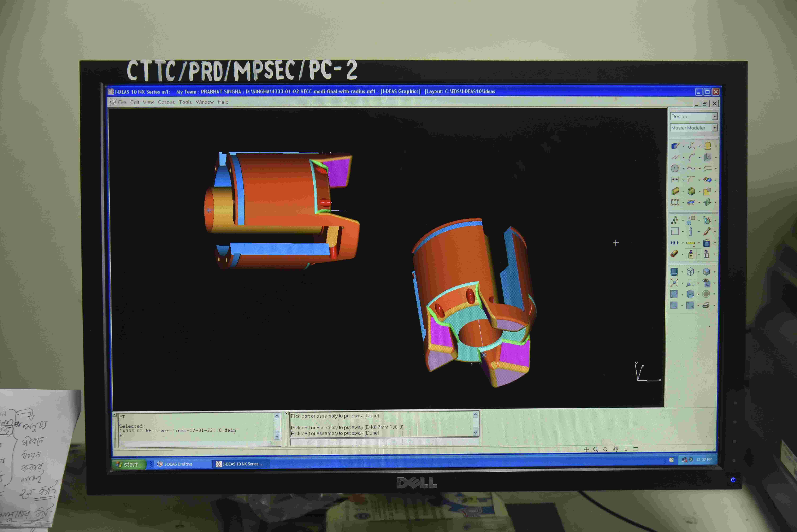Image resolution: width=797 pixels, height=532 pixels.
Task: Click the eye view icon
Action: pos(706,283)
